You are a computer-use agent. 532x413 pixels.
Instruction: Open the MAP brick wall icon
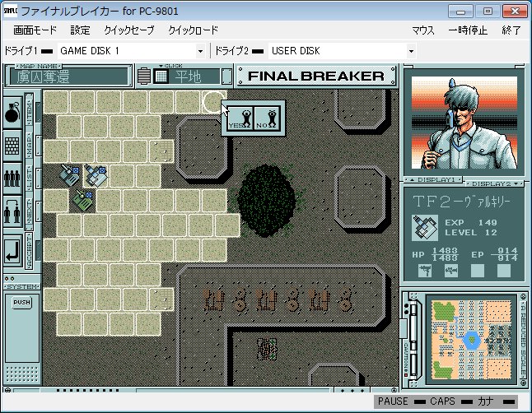coord(13,146)
